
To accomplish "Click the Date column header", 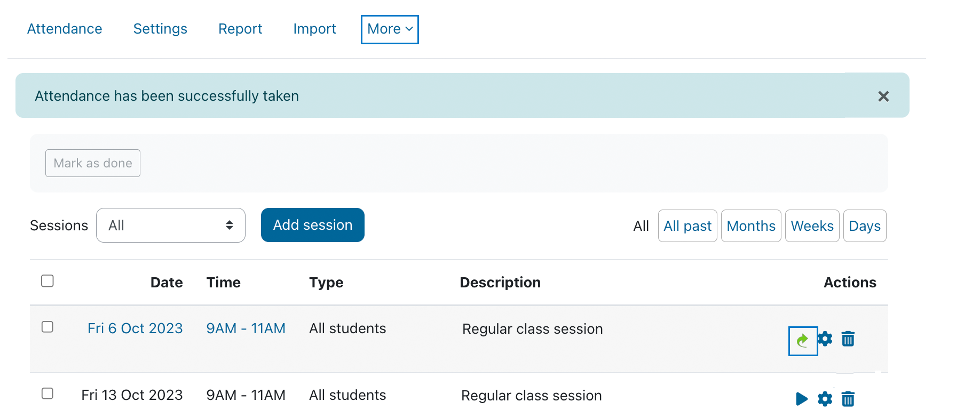I will [167, 283].
